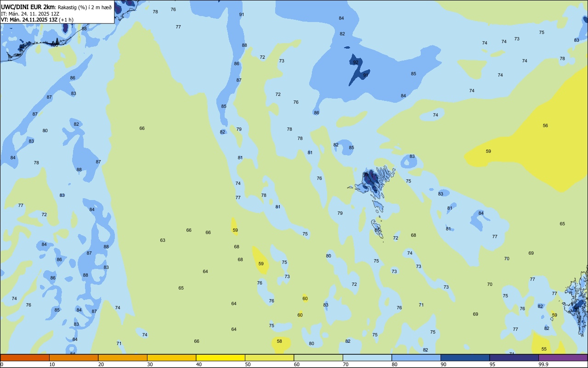
Task: Click the 30–40 golden legend segment
Action: pyautogui.click(x=171, y=357)
